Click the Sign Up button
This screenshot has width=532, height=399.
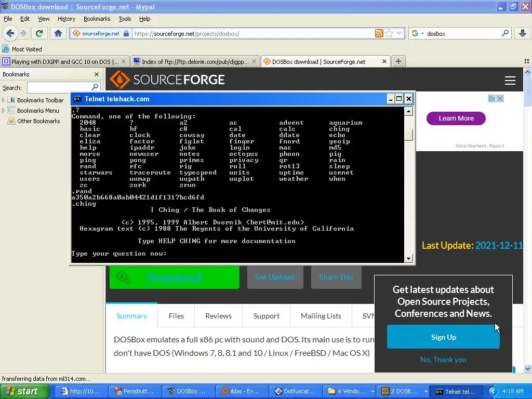[443, 337]
